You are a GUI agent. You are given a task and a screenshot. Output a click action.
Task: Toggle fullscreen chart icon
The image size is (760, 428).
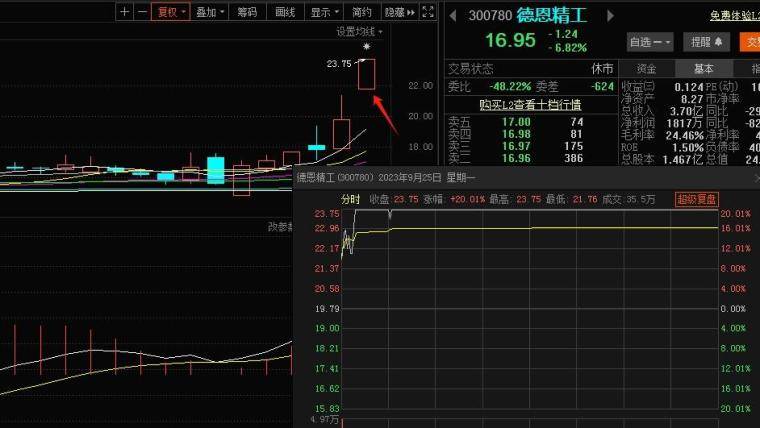[x=428, y=12]
